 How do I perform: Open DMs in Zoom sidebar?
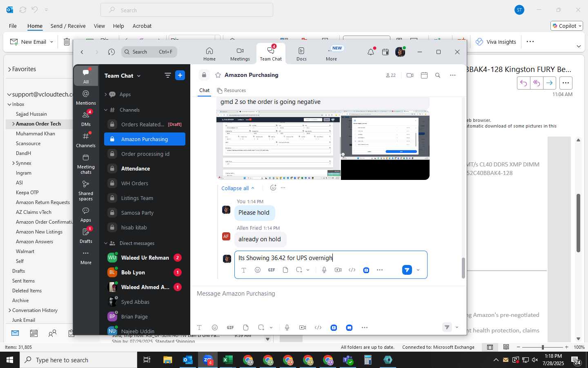[86, 119]
